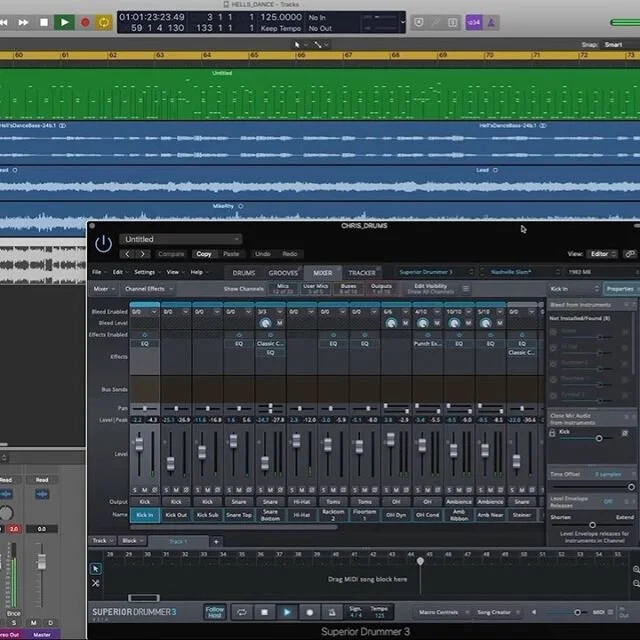The image size is (640, 640).
Task: Toggle the User Mics show channels button
Action: pyautogui.click(x=316, y=289)
